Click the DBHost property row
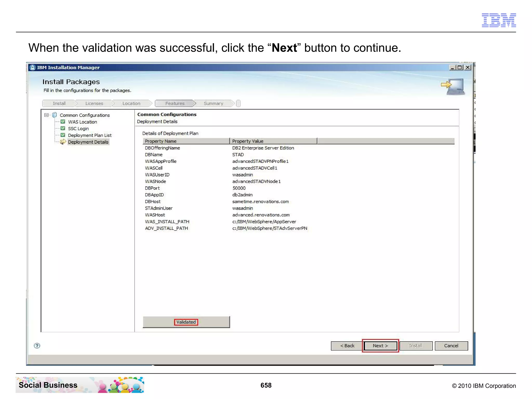Viewport: 532px width, 399px height. pos(298,202)
